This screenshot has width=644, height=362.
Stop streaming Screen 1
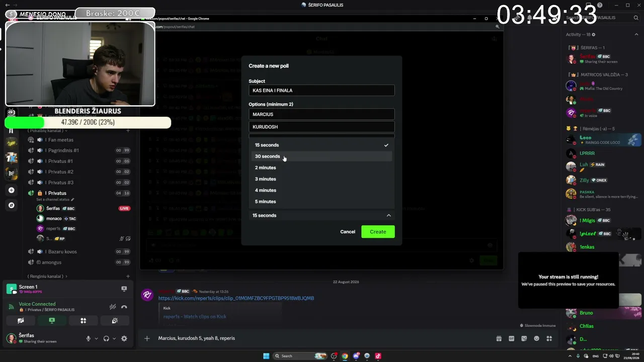[124, 289]
